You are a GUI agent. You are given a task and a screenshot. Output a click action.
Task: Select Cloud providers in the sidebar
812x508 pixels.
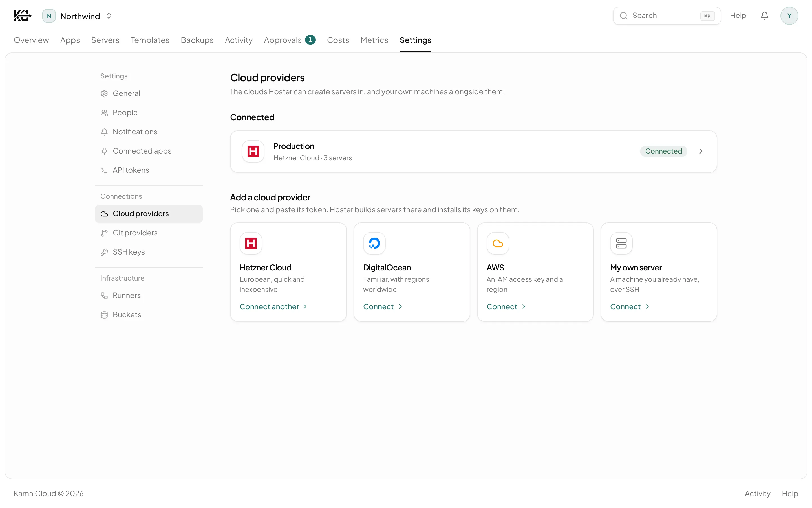click(x=149, y=214)
